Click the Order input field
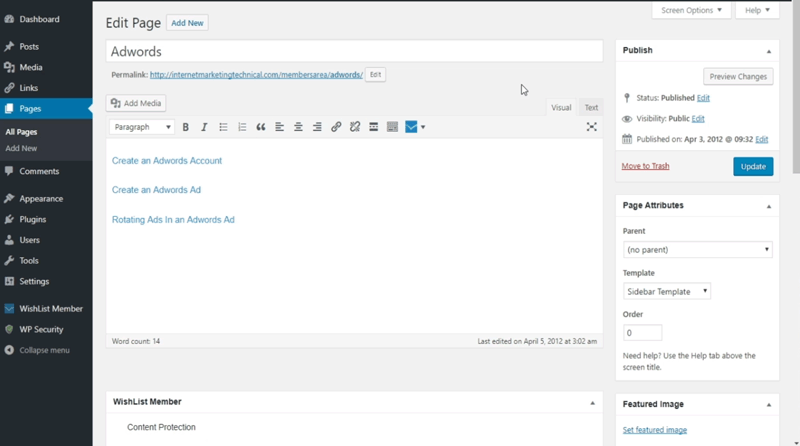800x446 pixels. click(x=642, y=333)
